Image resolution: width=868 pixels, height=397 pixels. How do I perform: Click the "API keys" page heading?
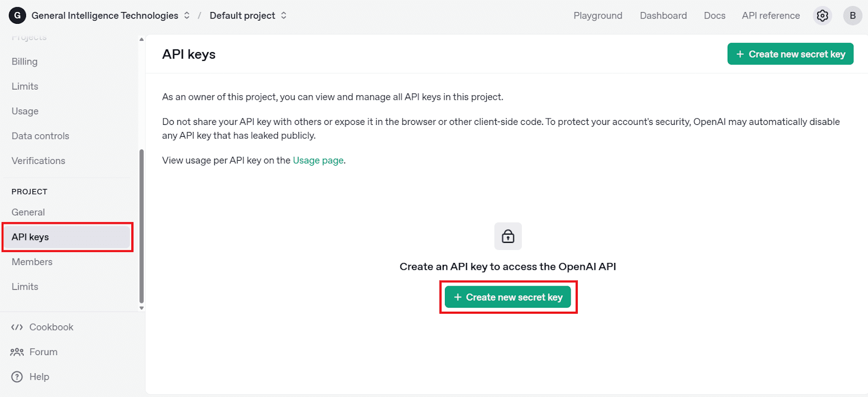[189, 54]
